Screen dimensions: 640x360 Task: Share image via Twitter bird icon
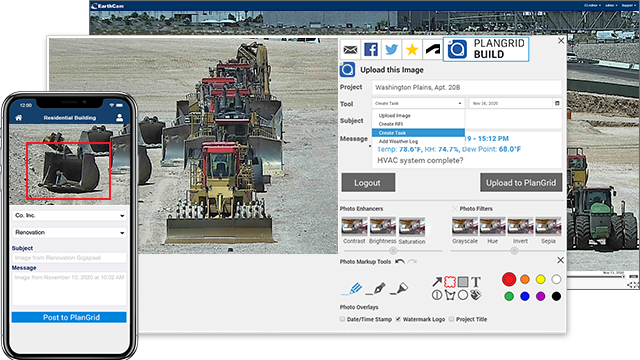(391, 50)
